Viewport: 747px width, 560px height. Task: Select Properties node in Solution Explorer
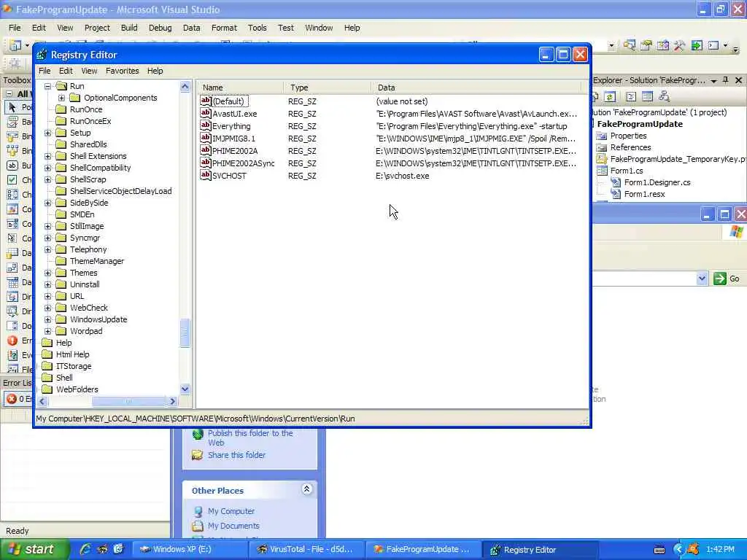click(x=628, y=136)
